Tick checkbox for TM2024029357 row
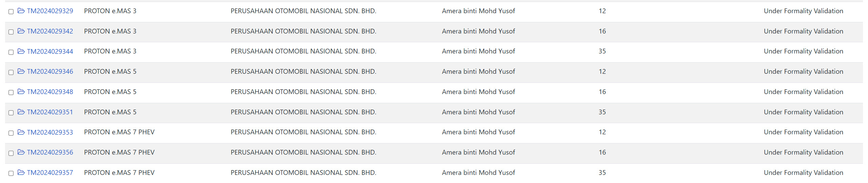Viewport: 868px width, 183px height. coord(11,174)
